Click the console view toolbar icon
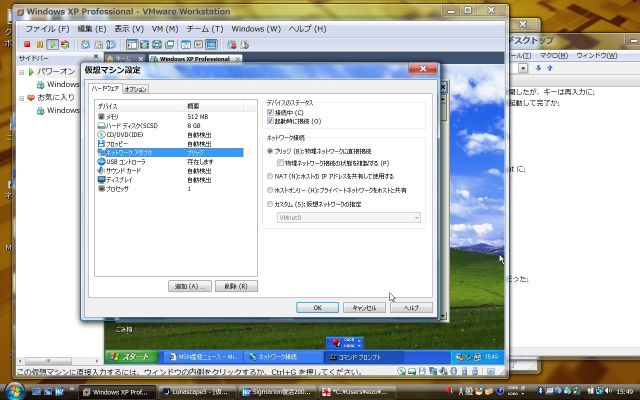 [x=198, y=44]
